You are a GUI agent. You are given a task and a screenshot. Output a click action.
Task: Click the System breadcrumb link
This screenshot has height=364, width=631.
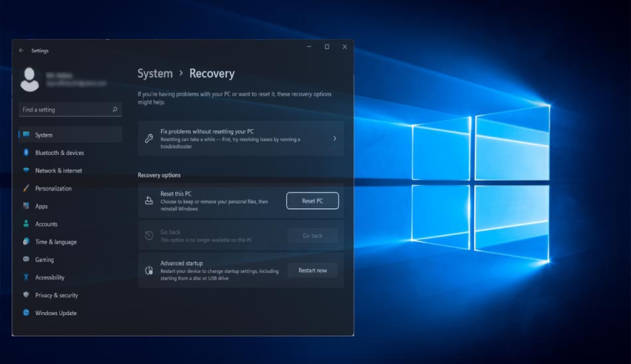pos(155,74)
